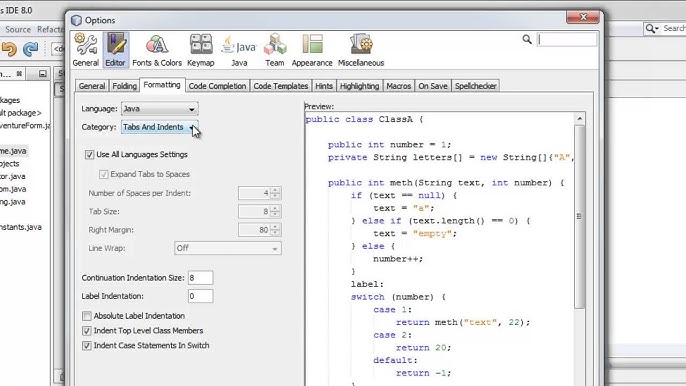Disable Indent Top Level Class Members

click(x=87, y=331)
